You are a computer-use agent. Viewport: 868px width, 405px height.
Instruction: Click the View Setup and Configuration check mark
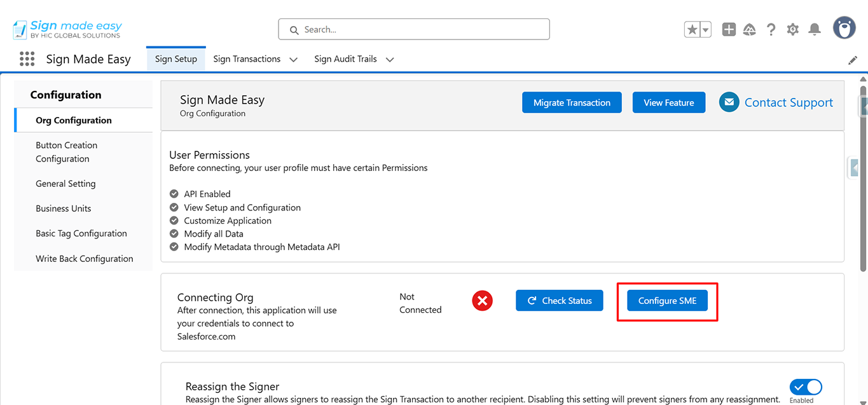[174, 207]
